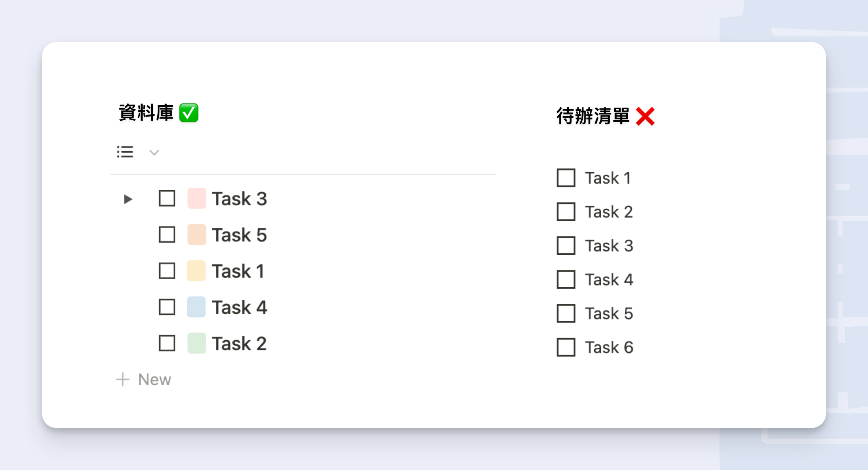Viewport: 868px width, 470px height.
Task: Click New to add a database entry
Action: click(154, 379)
